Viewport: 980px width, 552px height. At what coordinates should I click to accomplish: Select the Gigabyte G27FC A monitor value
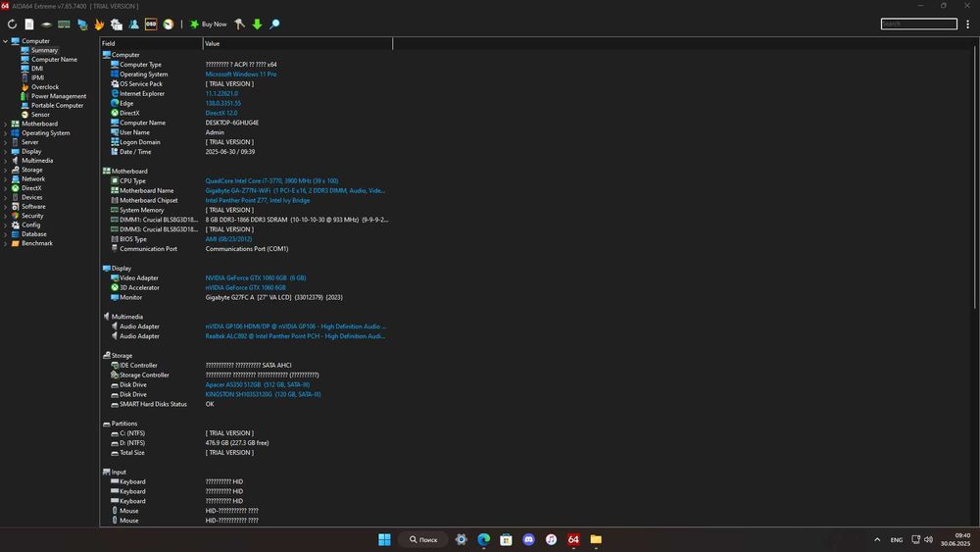coord(273,297)
